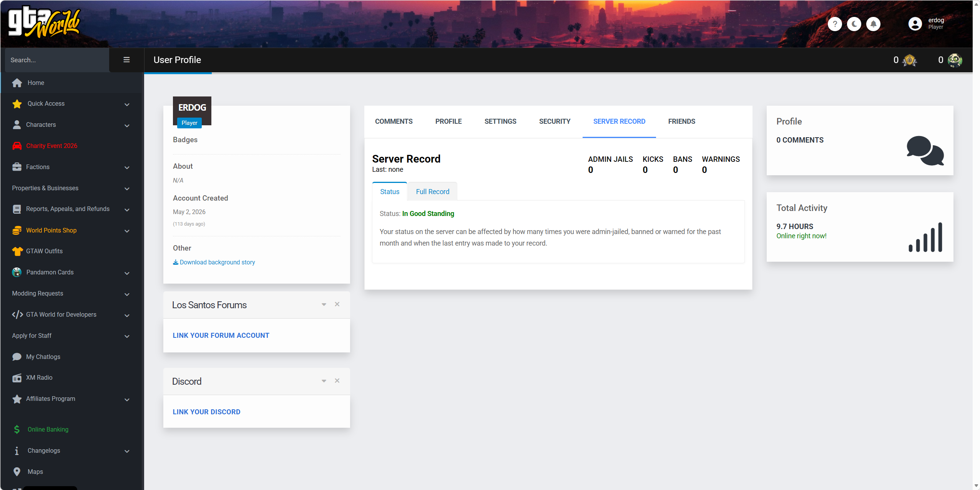Collapse the Discord panel arrow
The image size is (980, 490).
[324, 381]
